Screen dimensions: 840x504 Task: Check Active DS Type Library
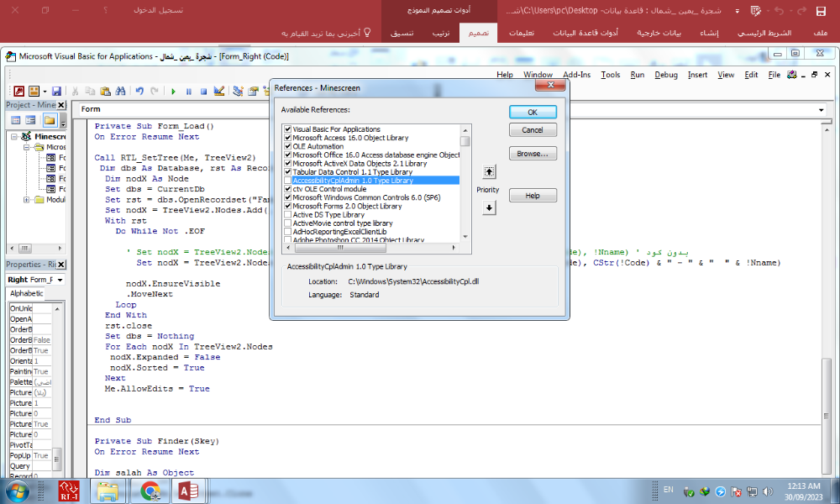(287, 215)
